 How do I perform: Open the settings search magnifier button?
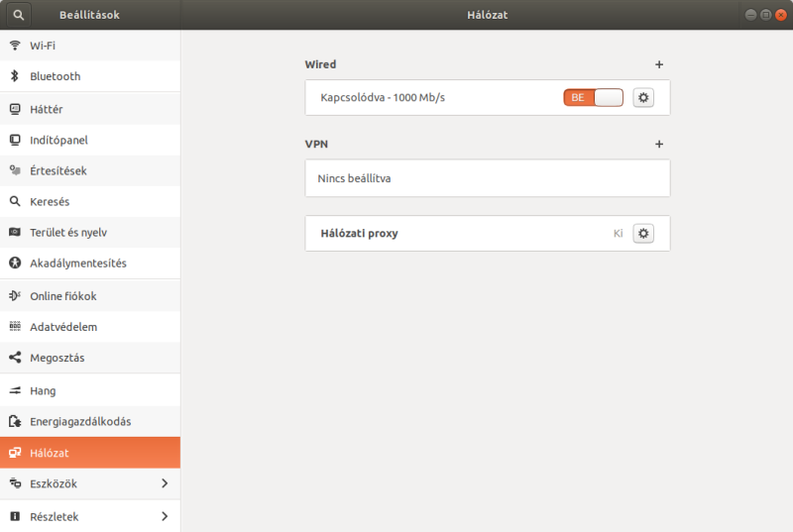19,15
